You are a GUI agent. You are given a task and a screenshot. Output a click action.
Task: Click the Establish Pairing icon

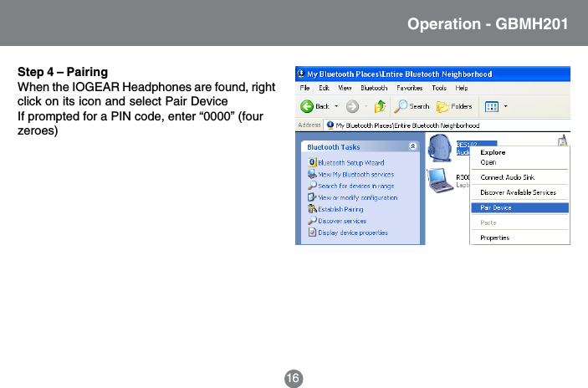coord(312,209)
